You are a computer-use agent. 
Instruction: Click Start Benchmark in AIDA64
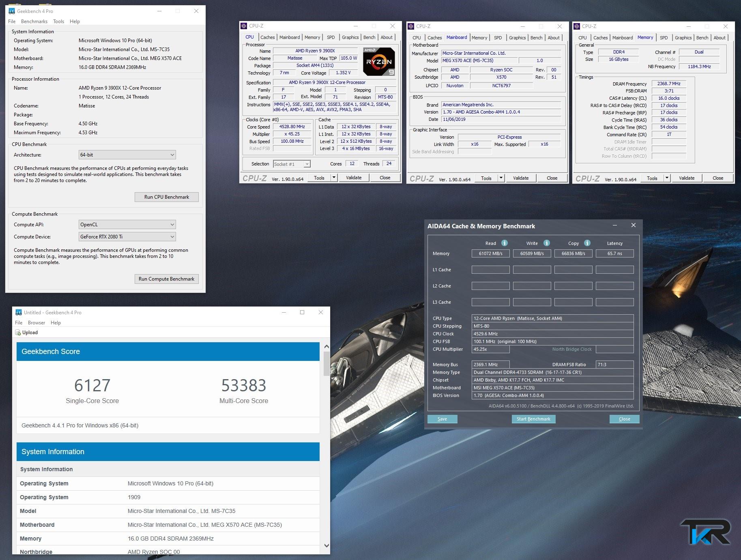click(533, 419)
